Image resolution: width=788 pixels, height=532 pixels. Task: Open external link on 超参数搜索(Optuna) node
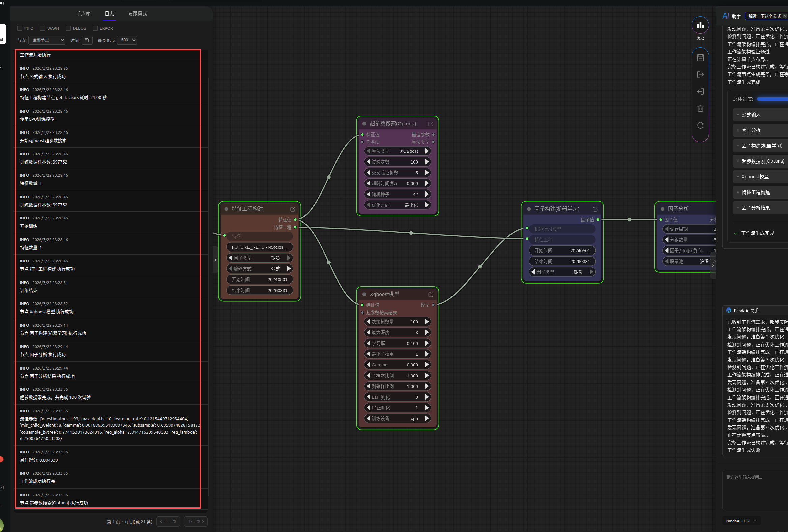coord(431,124)
